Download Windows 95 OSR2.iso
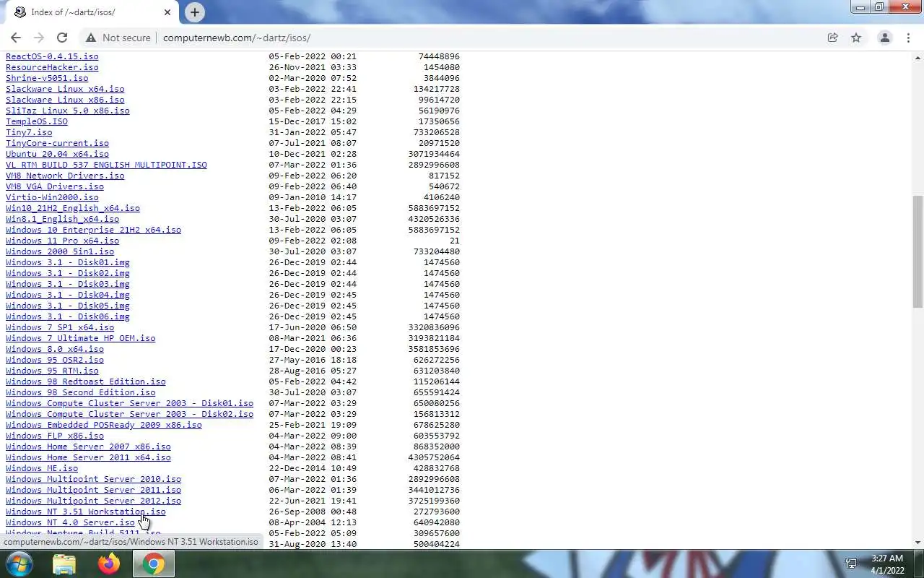 tap(55, 360)
